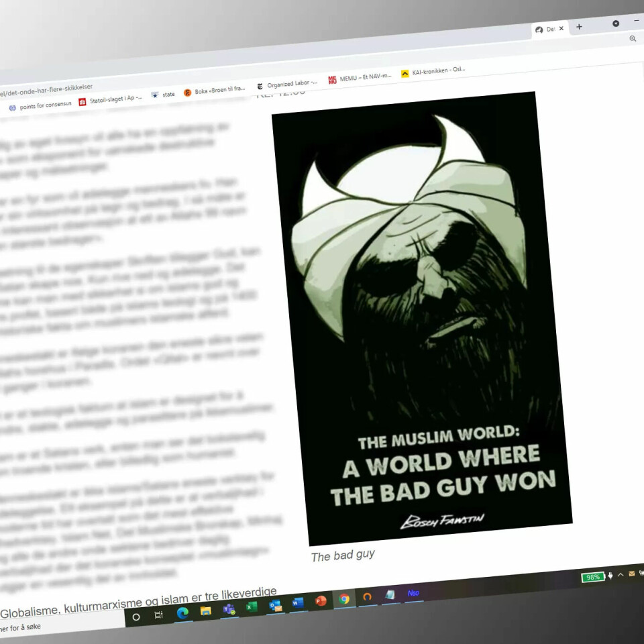Open Task View on the taskbar
644x644 pixels.
[158, 615]
